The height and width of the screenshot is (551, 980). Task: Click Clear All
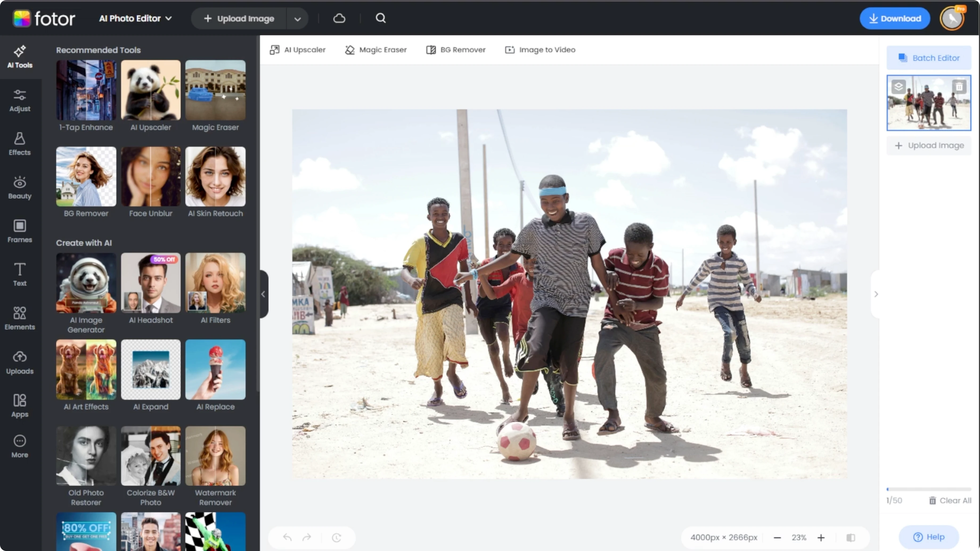coord(950,500)
